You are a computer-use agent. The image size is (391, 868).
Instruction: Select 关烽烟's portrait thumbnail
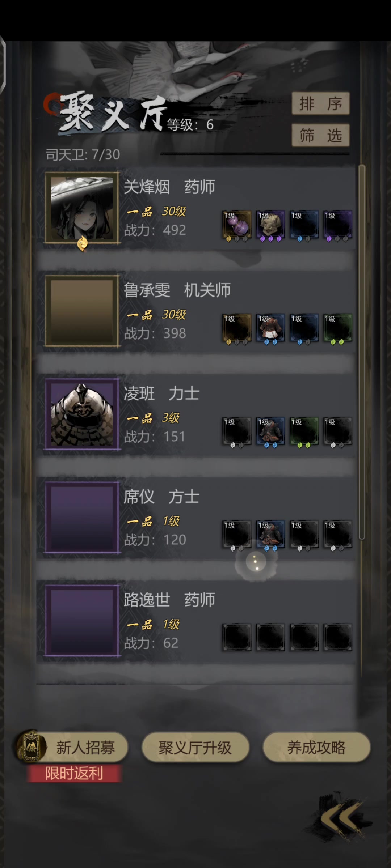tap(82, 208)
